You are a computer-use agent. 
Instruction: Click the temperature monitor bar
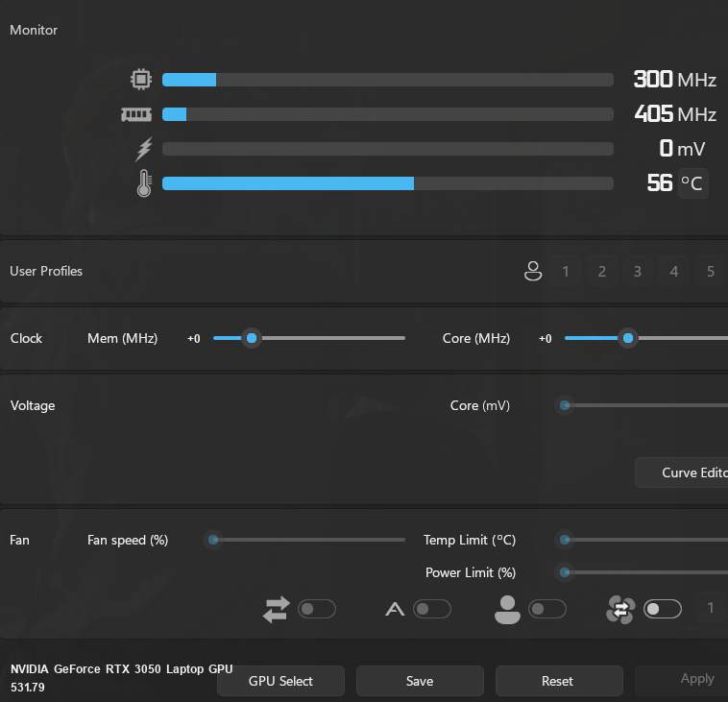pos(388,183)
